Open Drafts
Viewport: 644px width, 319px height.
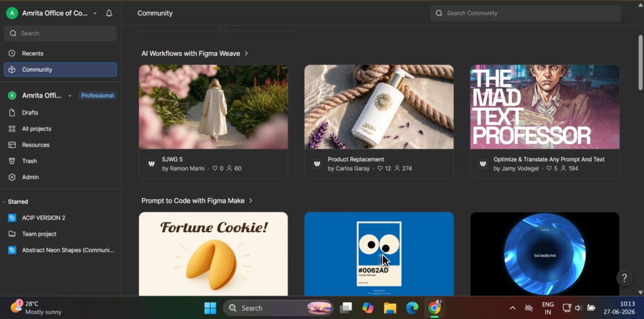[60, 113]
